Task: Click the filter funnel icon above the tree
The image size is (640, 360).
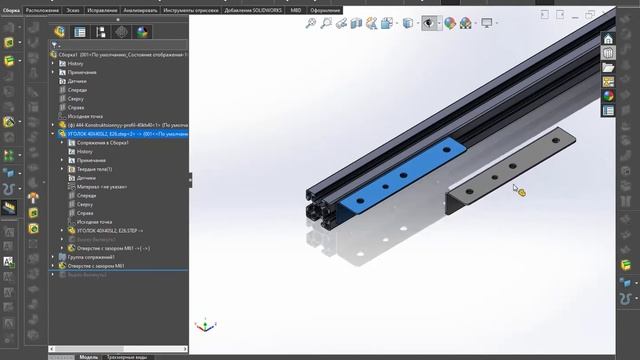Action: 54,45
